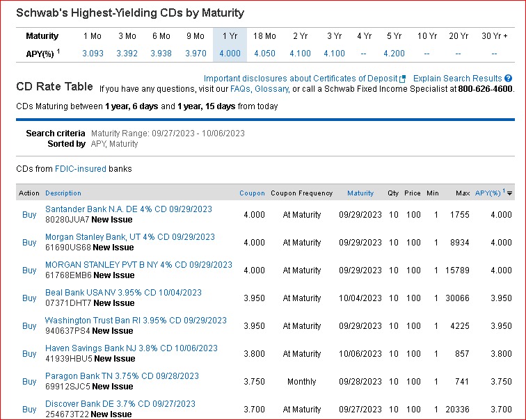The image size is (526, 420).
Task: Select the 2 Yr rate 4.100
Action: 300,54
